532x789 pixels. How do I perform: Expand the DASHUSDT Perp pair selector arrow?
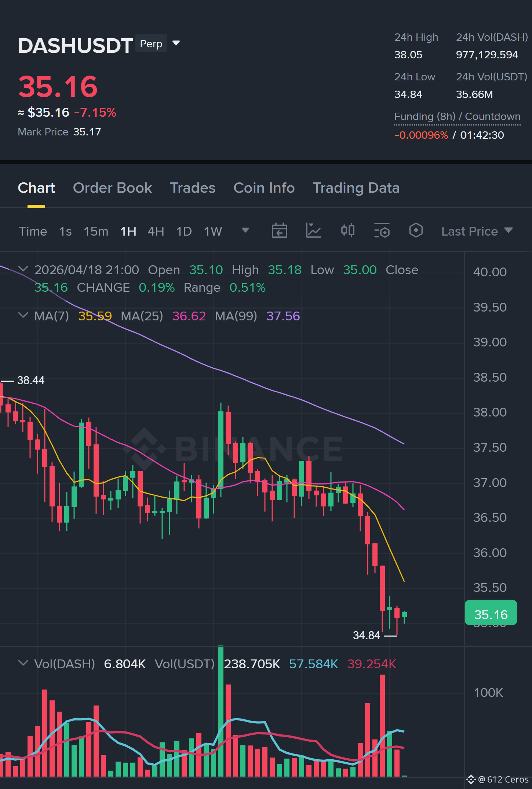pyautogui.click(x=176, y=43)
